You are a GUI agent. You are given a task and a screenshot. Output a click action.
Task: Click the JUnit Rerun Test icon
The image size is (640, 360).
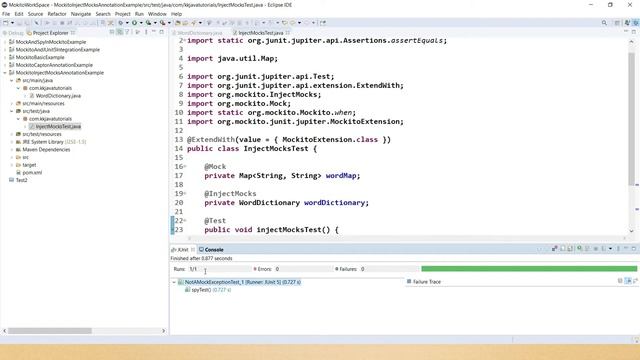click(579, 248)
